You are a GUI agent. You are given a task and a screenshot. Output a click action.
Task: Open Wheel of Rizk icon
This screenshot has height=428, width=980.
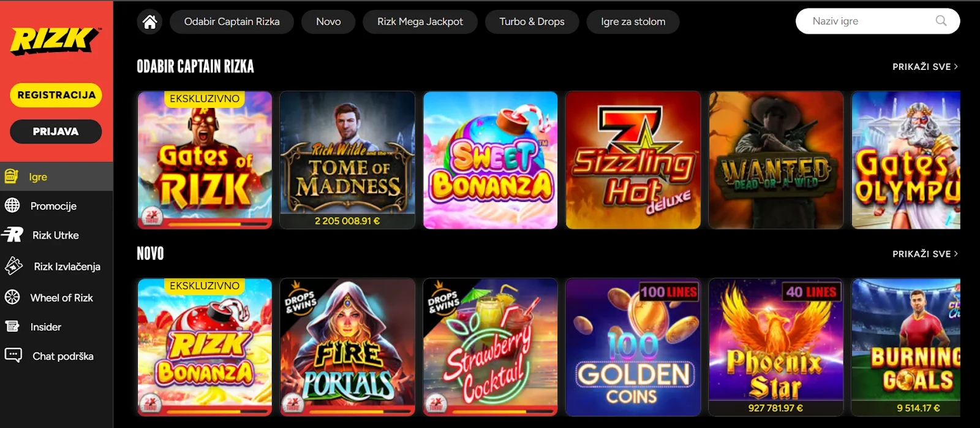point(12,297)
